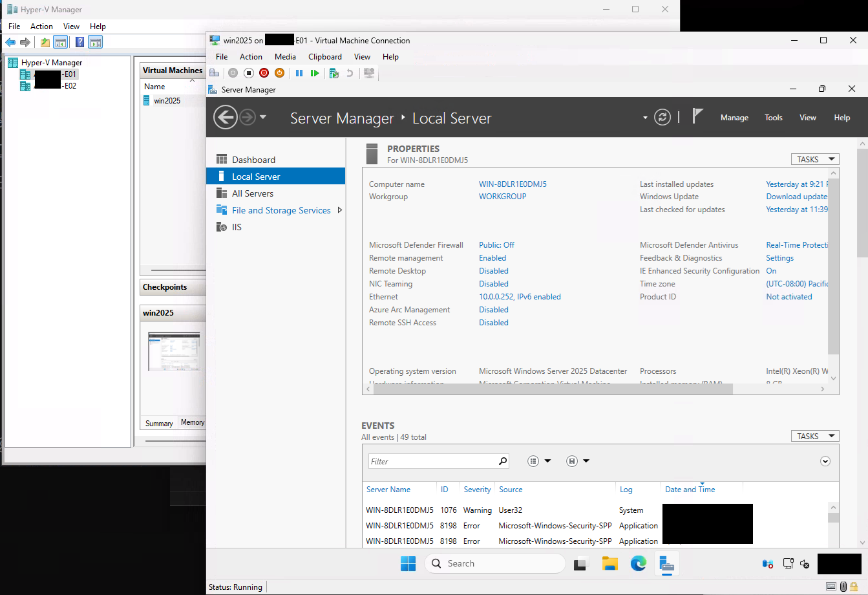Open the notifications flag in Server Manager
This screenshot has height=595, width=868.
click(x=697, y=116)
